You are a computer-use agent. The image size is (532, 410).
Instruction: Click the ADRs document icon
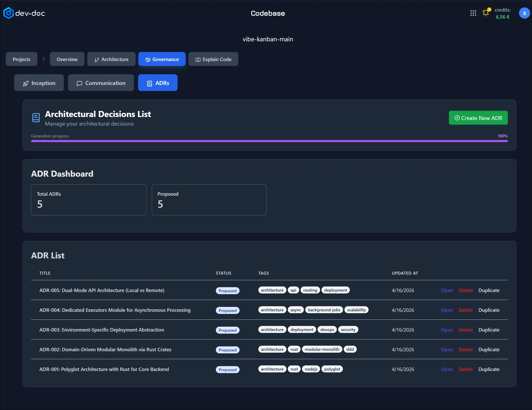pyautogui.click(x=149, y=84)
